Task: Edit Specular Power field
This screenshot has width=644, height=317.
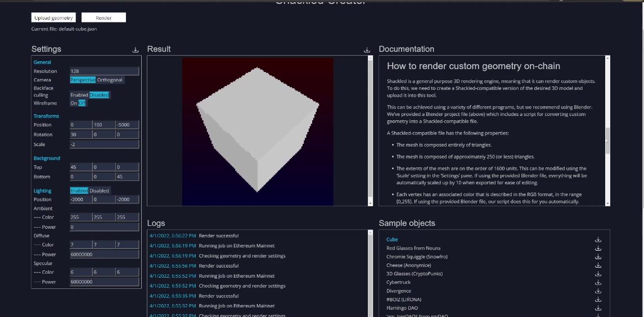Action: [104, 282]
